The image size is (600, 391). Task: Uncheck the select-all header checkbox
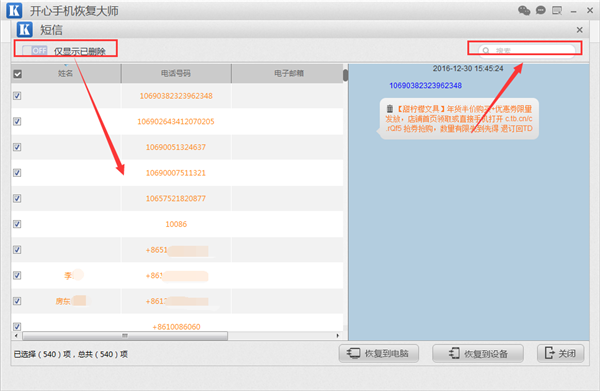(18, 74)
